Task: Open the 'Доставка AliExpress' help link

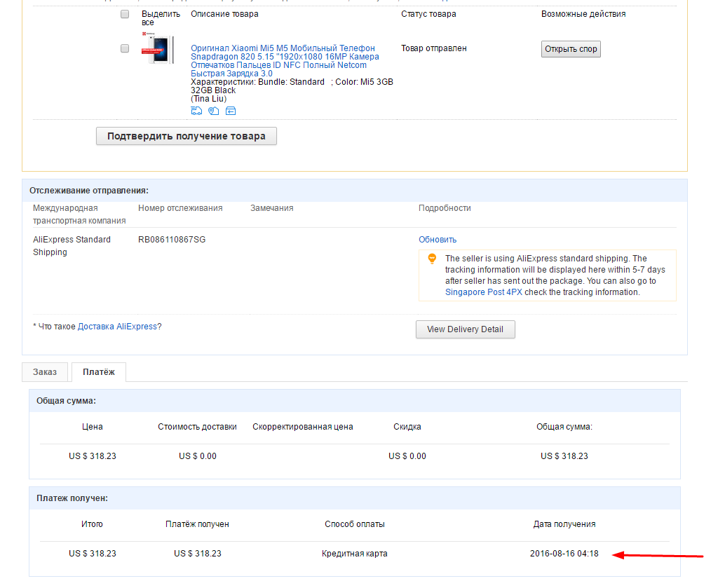Action: [x=117, y=327]
